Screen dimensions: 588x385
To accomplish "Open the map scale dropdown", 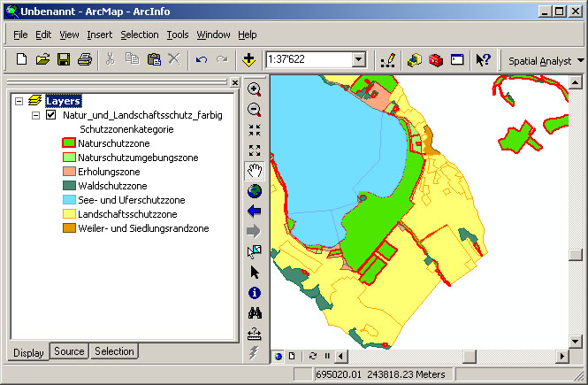I will [359, 60].
